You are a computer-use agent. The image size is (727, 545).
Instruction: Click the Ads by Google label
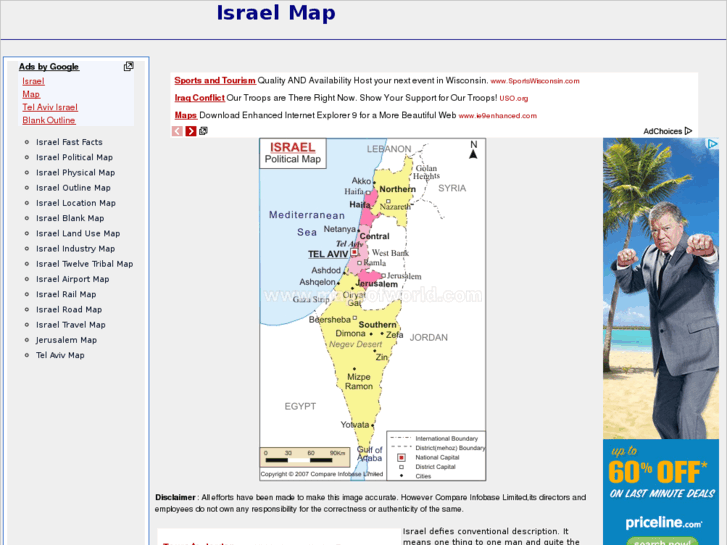pos(49,67)
